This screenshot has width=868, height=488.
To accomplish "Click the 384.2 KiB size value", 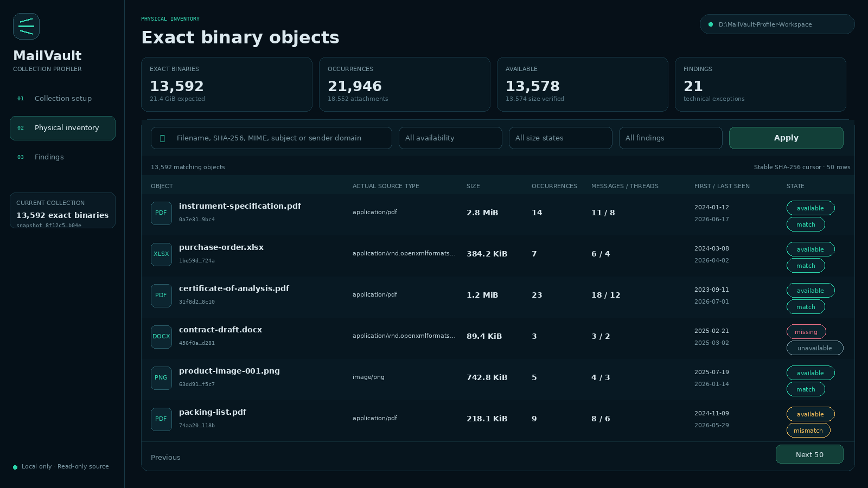I will [487, 254].
